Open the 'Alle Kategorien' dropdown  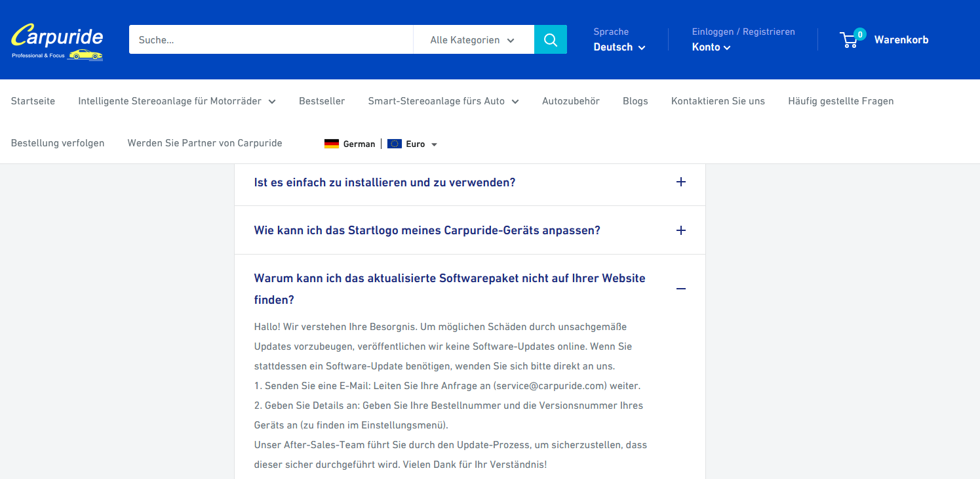(473, 39)
